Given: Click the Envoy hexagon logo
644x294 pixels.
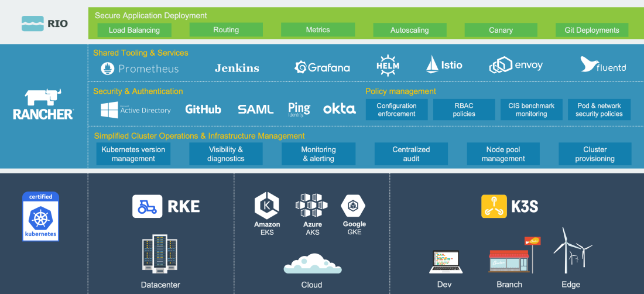Looking at the screenshot, I should tap(501, 66).
